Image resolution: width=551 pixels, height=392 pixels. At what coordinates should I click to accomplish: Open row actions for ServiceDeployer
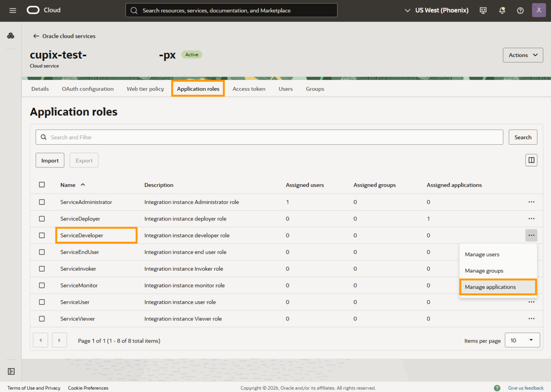click(531, 219)
